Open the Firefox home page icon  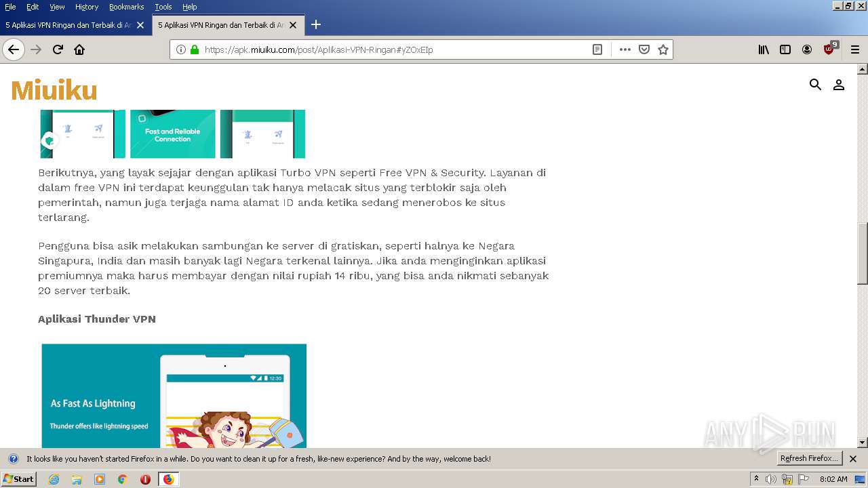[79, 49]
